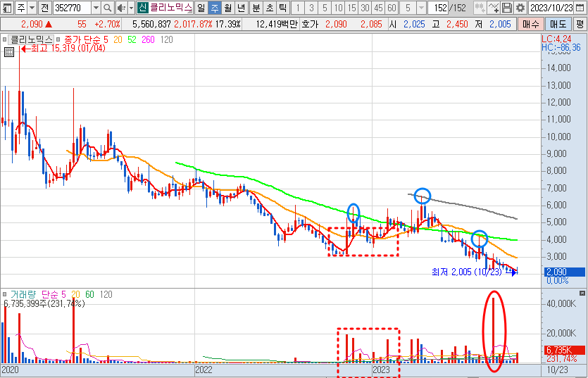
Task: Select the 60 interval button
Action: coord(392,8)
